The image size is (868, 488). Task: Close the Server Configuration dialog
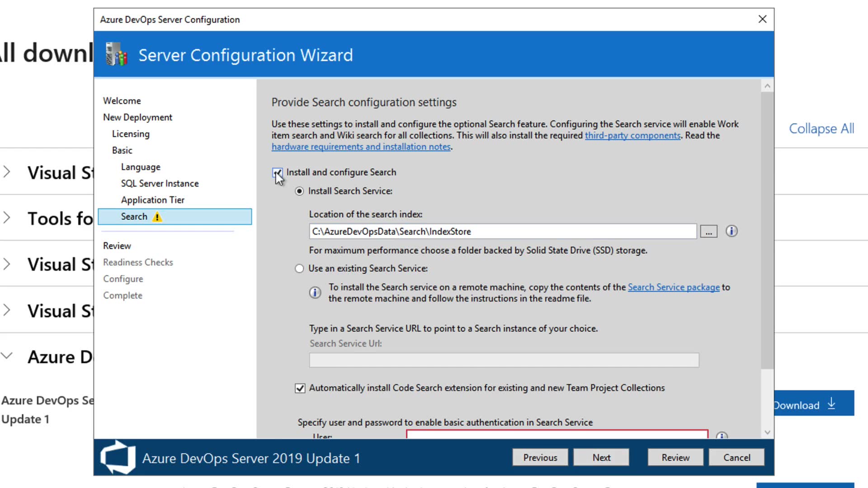(x=762, y=19)
